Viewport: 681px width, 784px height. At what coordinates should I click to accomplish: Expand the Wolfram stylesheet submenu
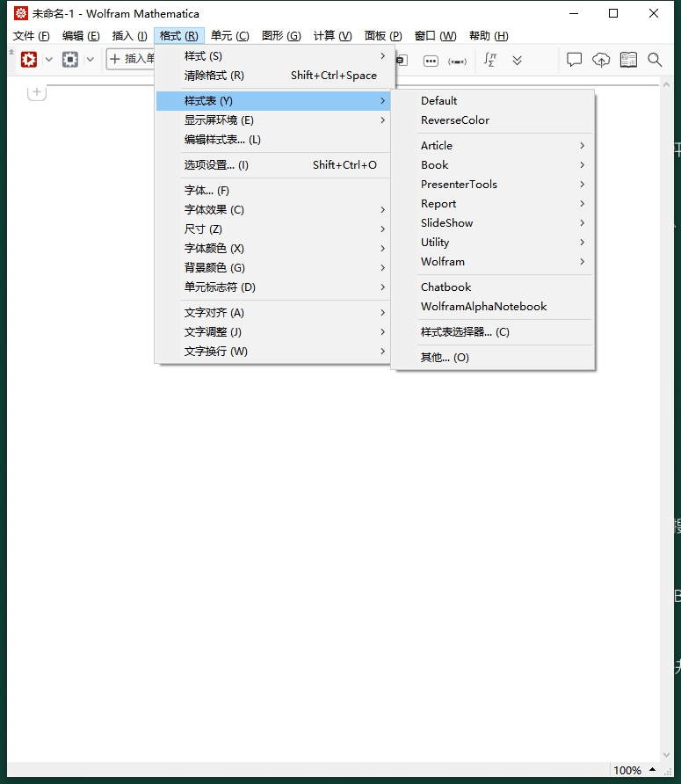pyautogui.click(x=493, y=262)
